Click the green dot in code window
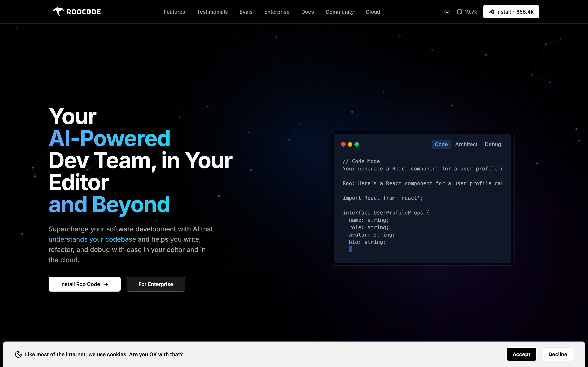588x367 pixels. [x=357, y=144]
